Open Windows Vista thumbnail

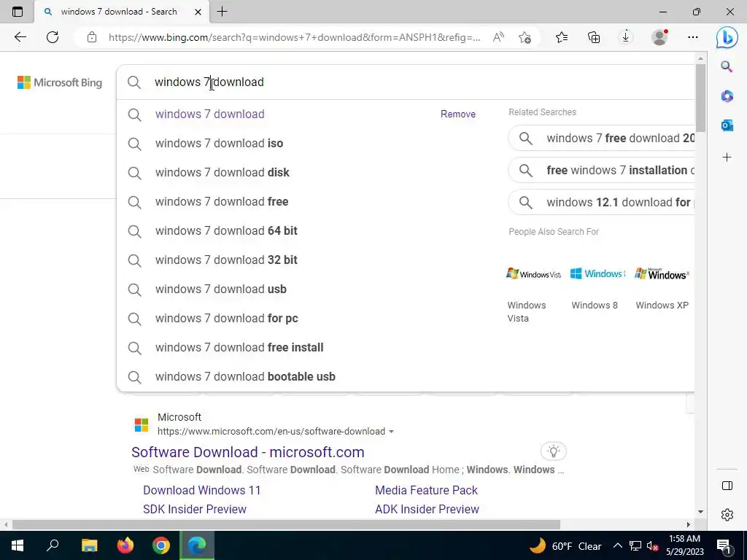tap(533, 274)
